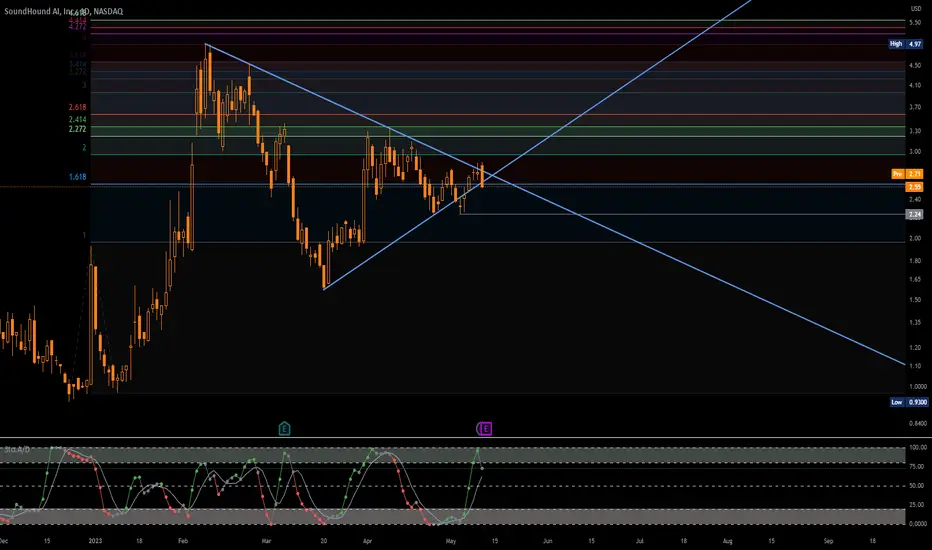This screenshot has width=932, height=550.
Task: Select the gray horizontal line at 2.24
Action: pyautogui.click(x=684, y=214)
